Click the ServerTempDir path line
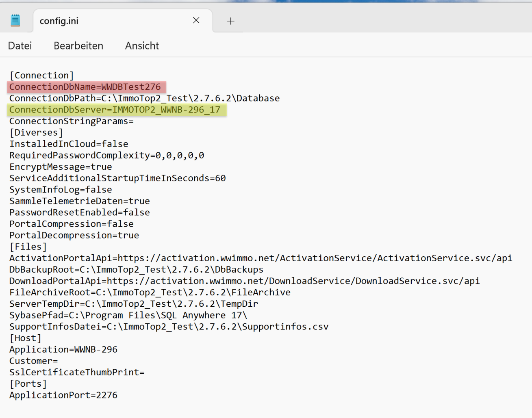532x418 pixels. point(134,303)
